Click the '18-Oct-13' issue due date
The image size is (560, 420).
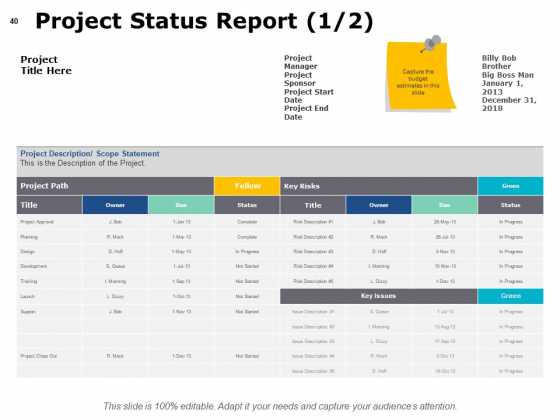click(x=445, y=371)
